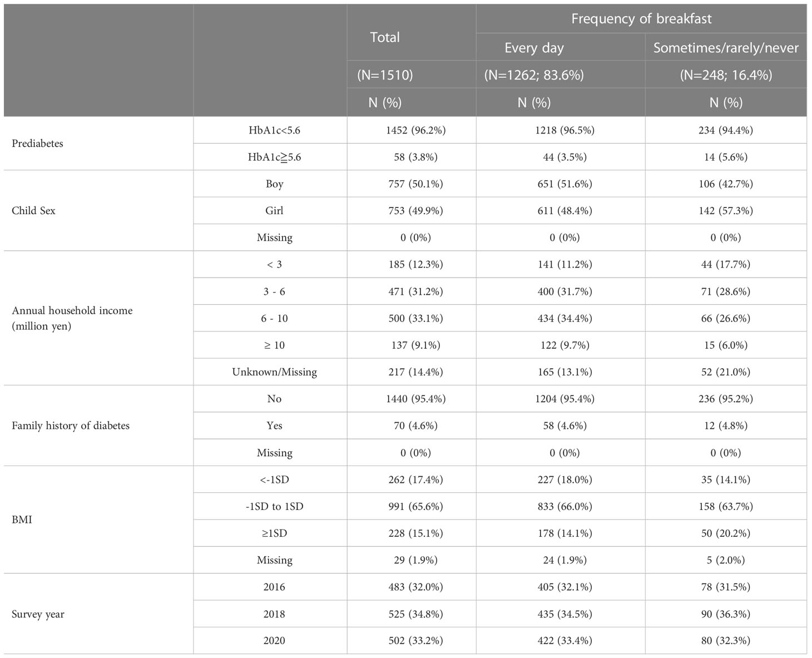The image size is (812, 658).
Task: Click the 50 (20.2%) BMI cell
Action: coord(726,533)
